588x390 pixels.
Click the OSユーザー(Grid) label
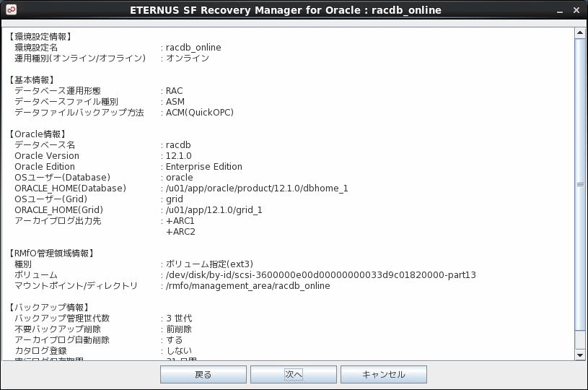[51, 199]
